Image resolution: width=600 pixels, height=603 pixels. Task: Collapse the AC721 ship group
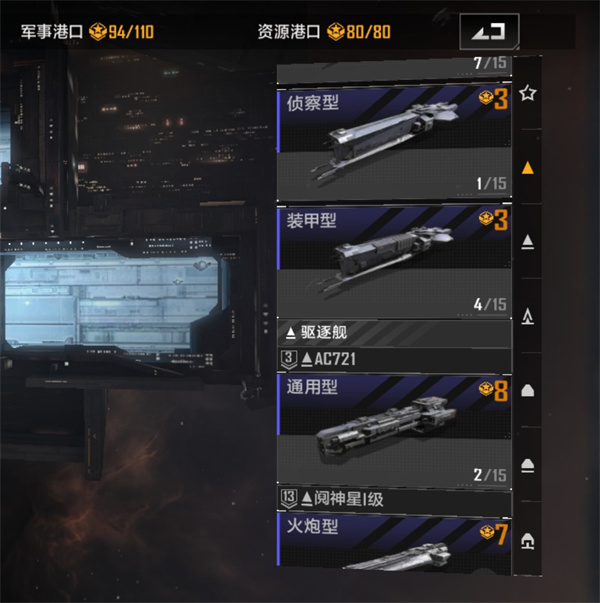point(395,359)
